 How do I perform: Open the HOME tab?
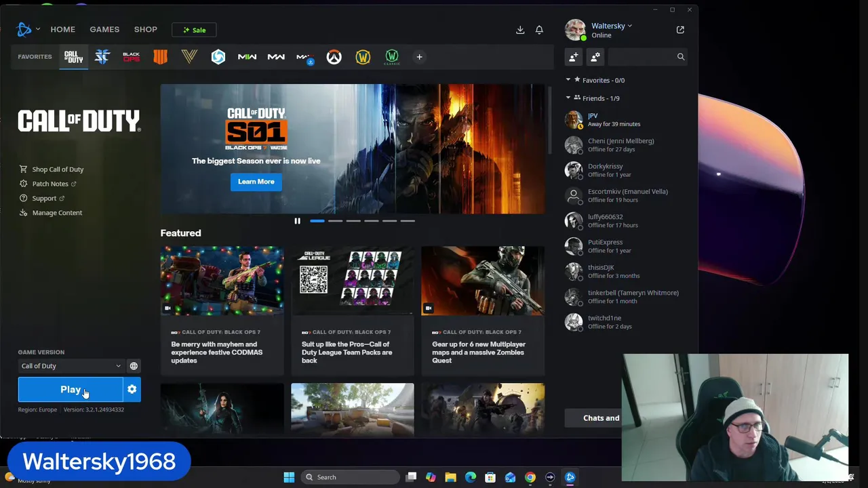pyautogui.click(x=62, y=29)
